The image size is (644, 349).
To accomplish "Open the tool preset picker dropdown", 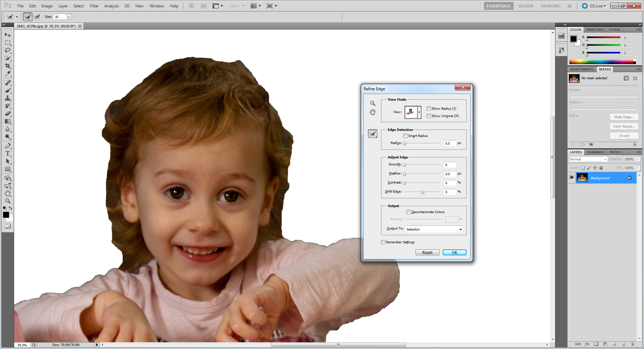I will [17, 17].
